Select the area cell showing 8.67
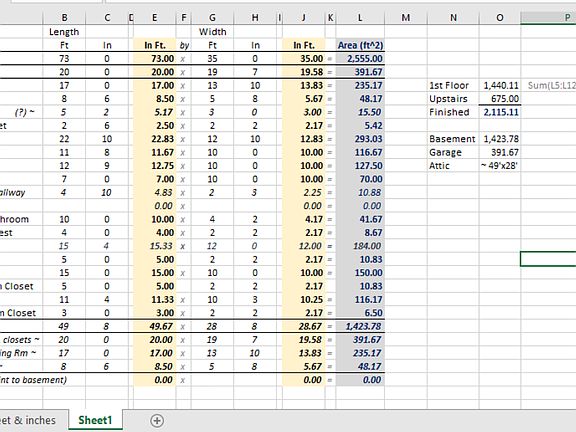This screenshot has height=432, width=576. (360, 233)
